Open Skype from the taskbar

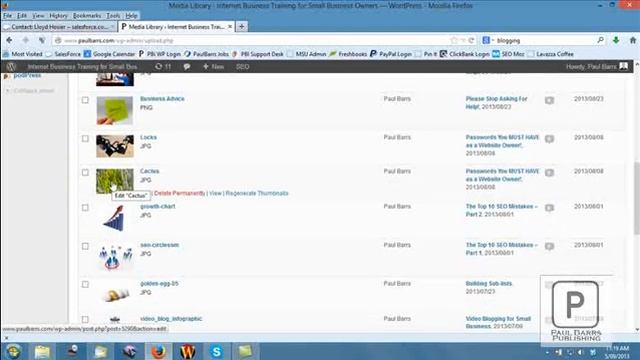[216, 351]
